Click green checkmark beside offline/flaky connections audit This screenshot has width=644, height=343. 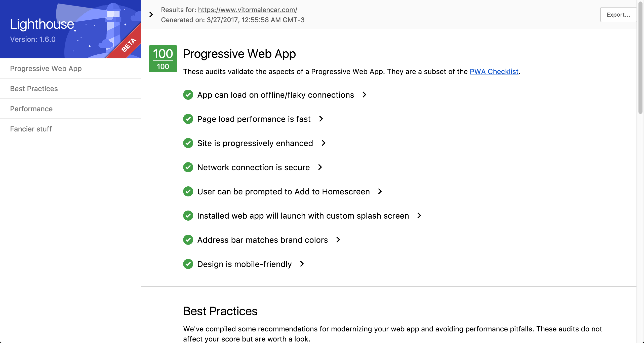[188, 95]
